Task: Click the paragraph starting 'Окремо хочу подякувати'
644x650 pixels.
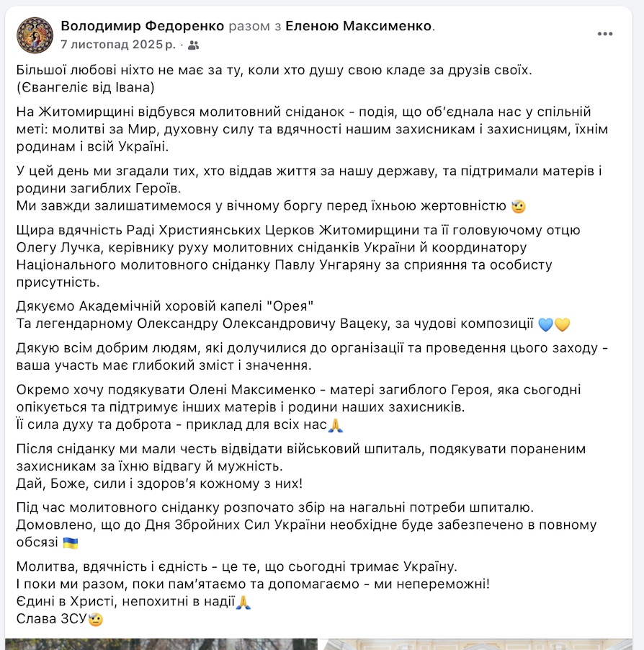Action: (298, 407)
